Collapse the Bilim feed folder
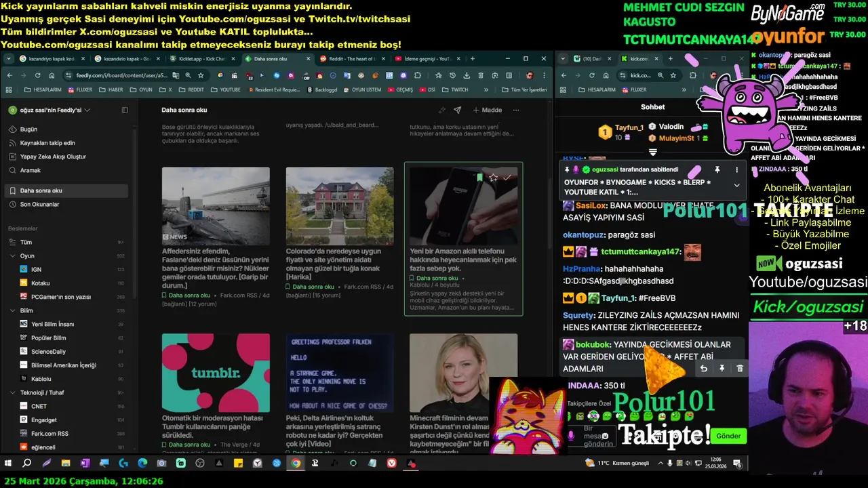Viewport: 868px width, 488px height. [x=13, y=310]
